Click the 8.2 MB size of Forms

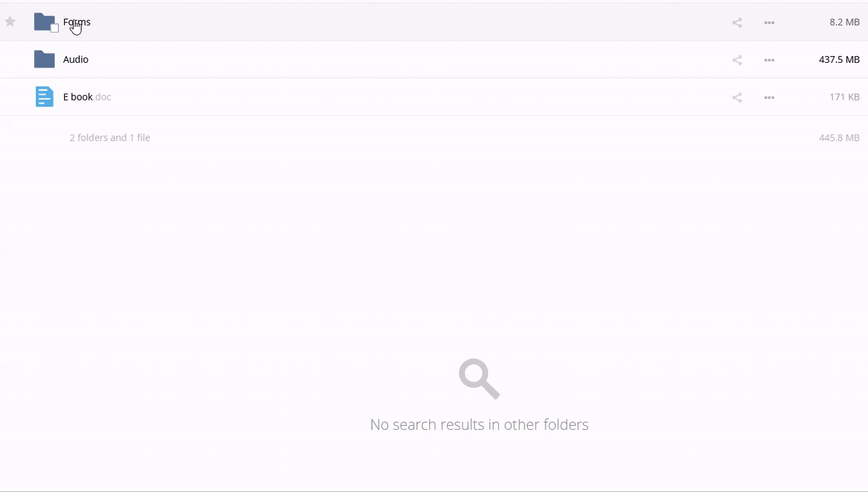[x=844, y=22]
